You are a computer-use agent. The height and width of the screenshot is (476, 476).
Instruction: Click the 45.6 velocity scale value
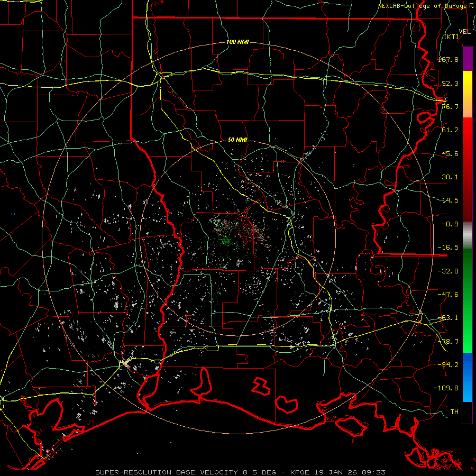click(x=450, y=153)
